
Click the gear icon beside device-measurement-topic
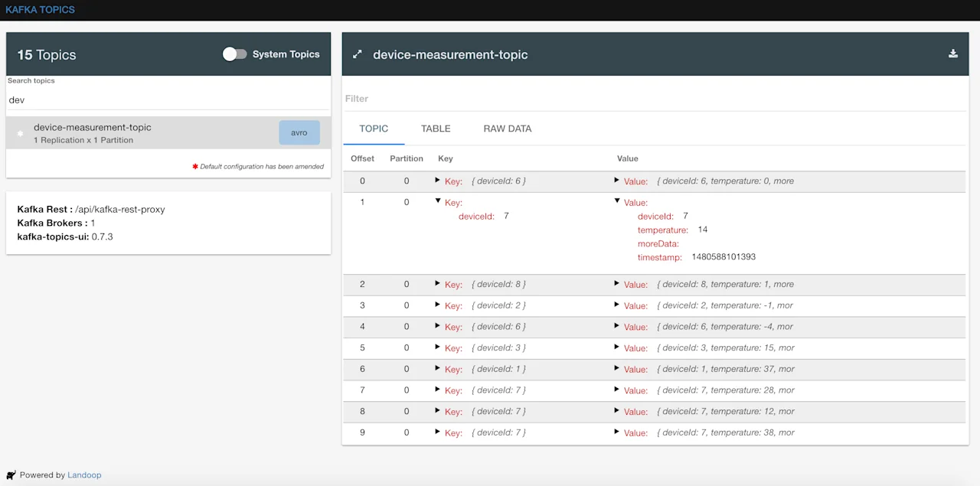tap(20, 133)
